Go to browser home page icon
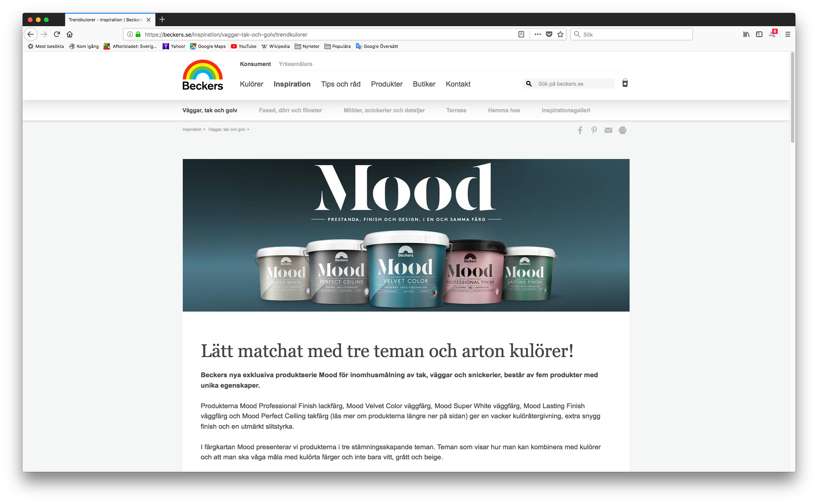The width and height of the screenshot is (818, 504). pos(70,34)
